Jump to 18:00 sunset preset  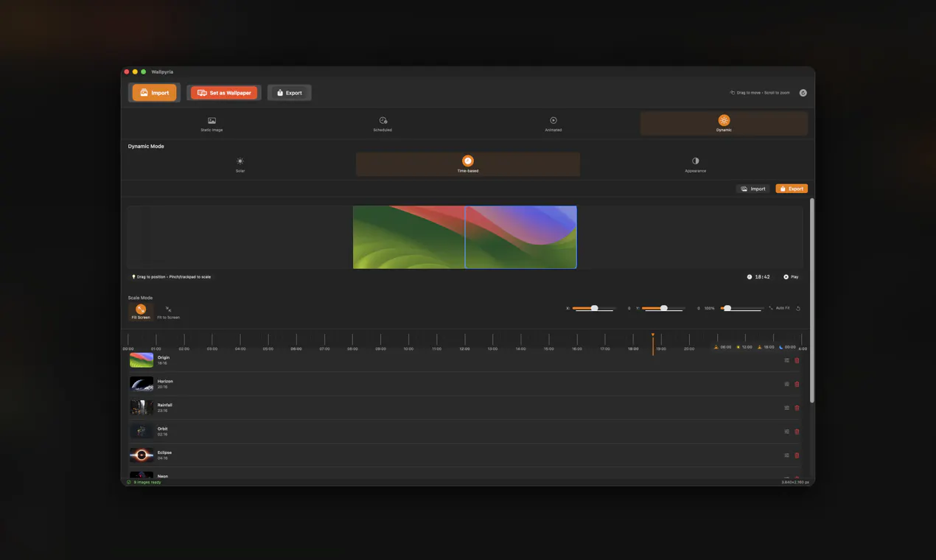(x=766, y=347)
